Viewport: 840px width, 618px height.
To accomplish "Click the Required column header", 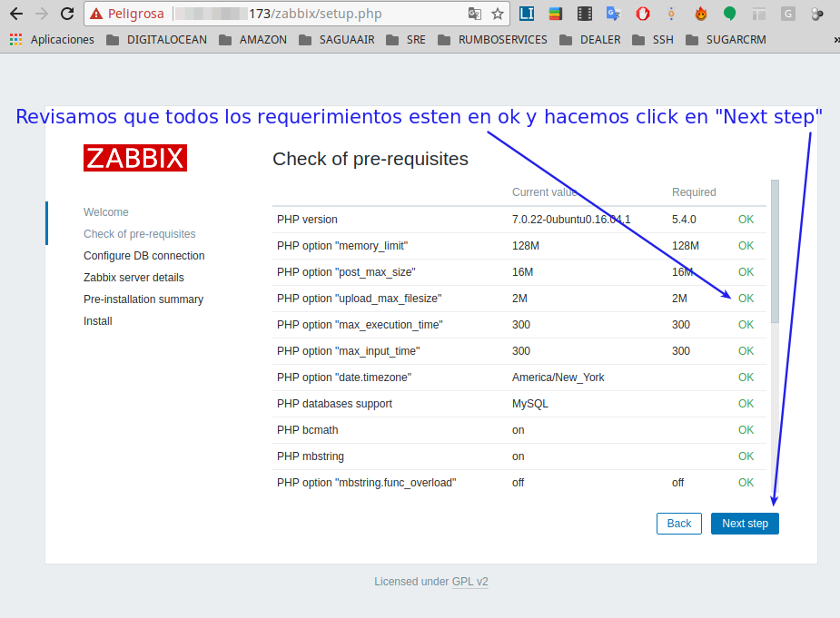I will (x=694, y=191).
